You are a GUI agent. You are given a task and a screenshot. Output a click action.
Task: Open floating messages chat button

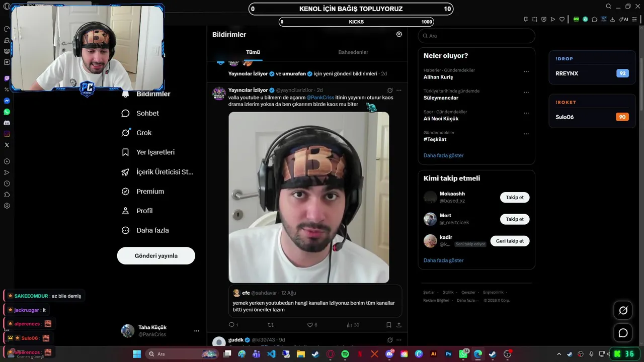tap(623, 333)
